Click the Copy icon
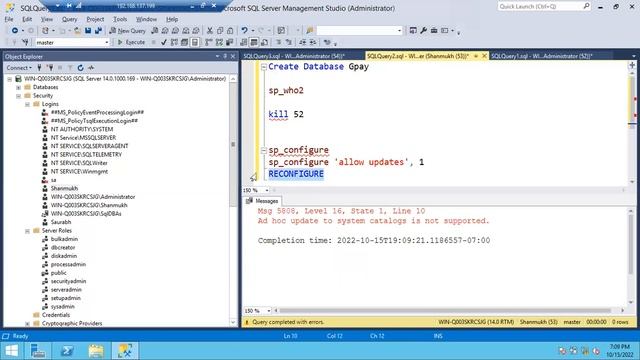Screen dimensions: 640x360 point(220,31)
